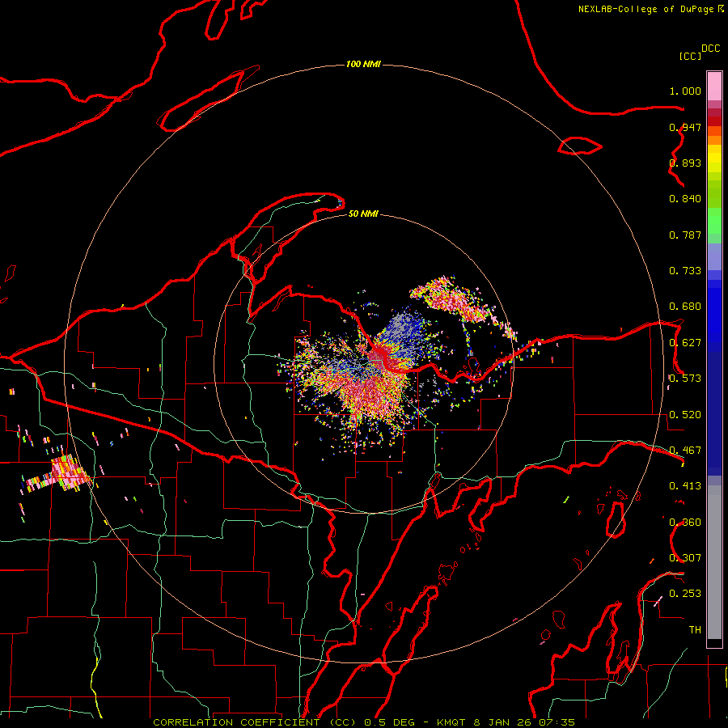Select the 0.573 legend value
The width and height of the screenshot is (728, 728).
point(685,379)
